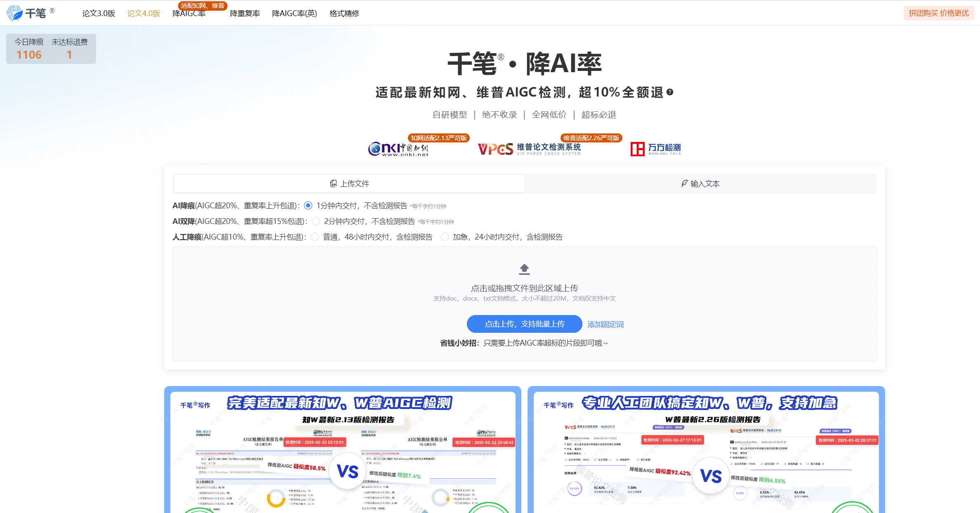Select AI降痕 1分钟内交付 radio option
The width and height of the screenshot is (980, 513).
[x=308, y=205]
